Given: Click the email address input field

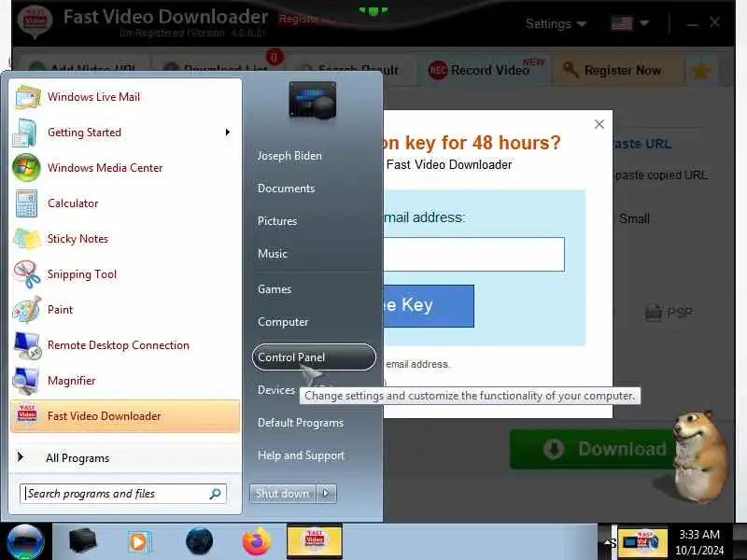Looking at the screenshot, I should pyautogui.click(x=474, y=254).
